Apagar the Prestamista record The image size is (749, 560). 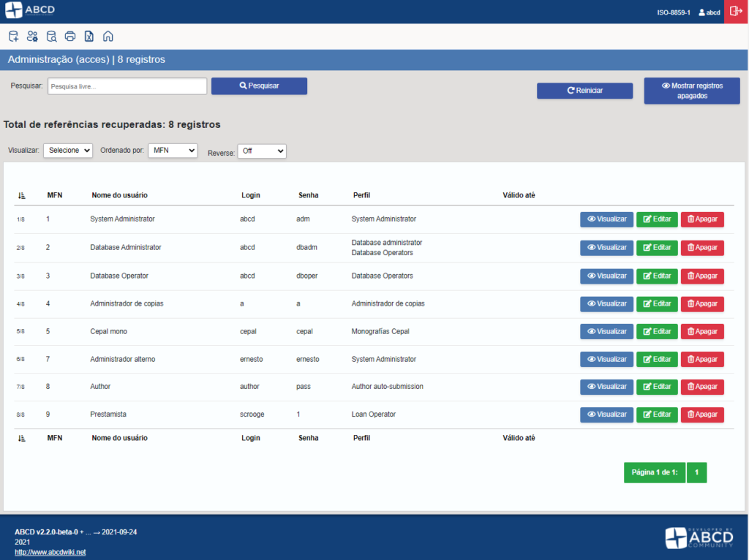coord(702,415)
